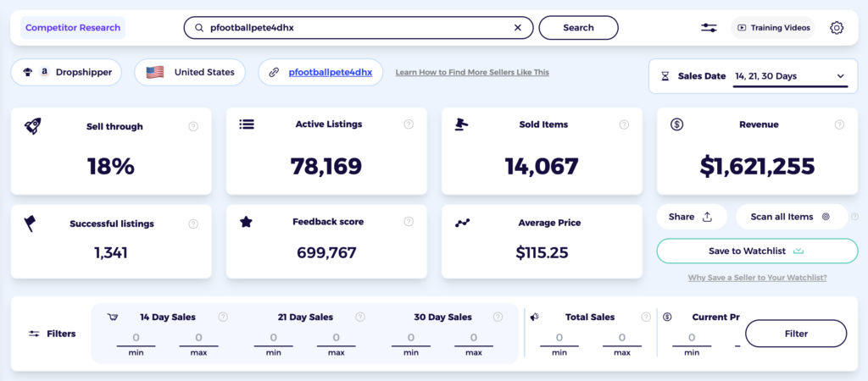Click help icon next to 21 Day Sales

[x=360, y=317]
